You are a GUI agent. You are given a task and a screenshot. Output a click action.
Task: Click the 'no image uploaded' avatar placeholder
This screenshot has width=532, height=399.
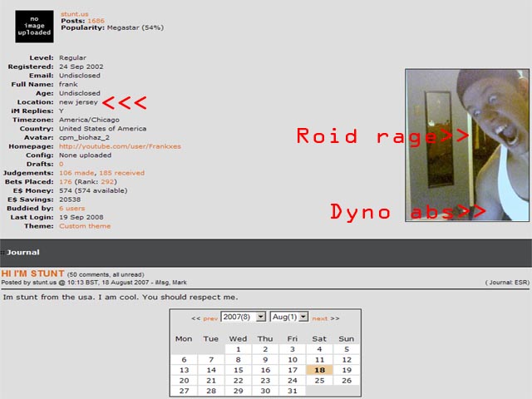pos(33,26)
